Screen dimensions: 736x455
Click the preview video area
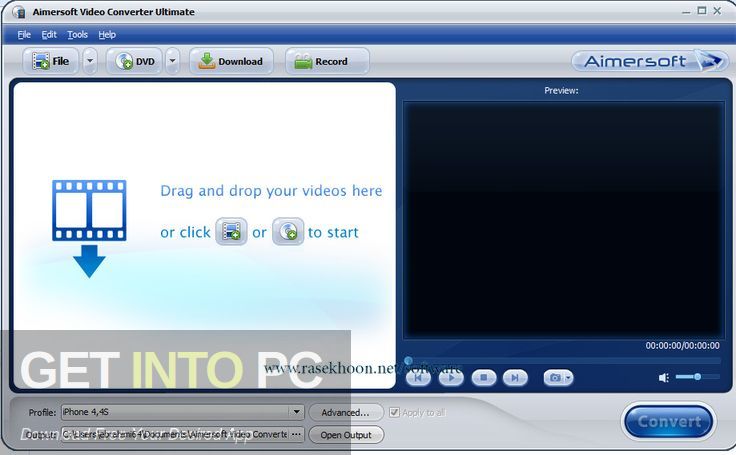click(563, 219)
